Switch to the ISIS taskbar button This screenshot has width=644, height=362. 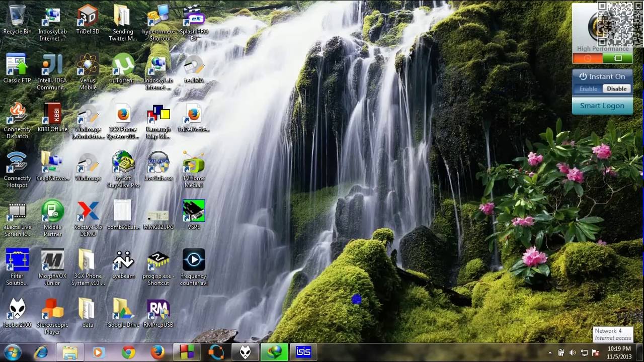point(303,352)
